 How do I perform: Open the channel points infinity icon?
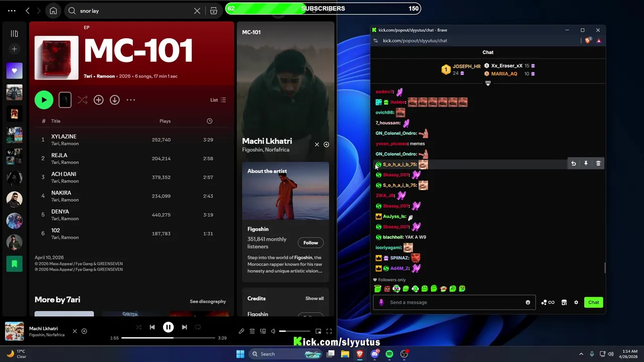point(548,302)
